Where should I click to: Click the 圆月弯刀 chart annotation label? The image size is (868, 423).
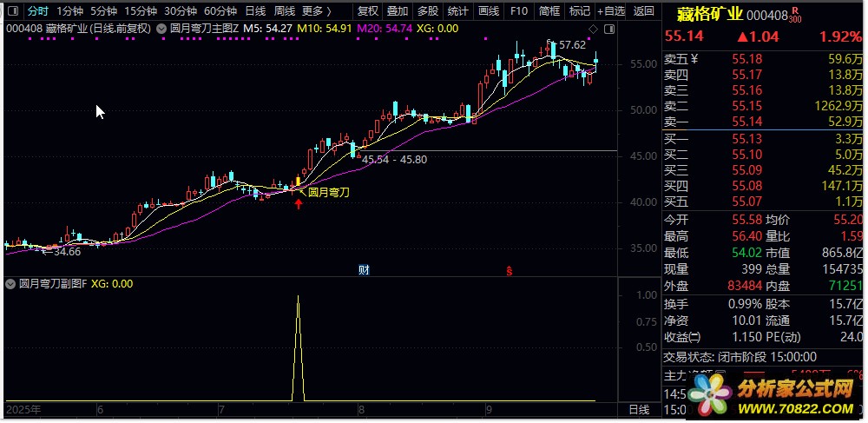[x=329, y=192]
